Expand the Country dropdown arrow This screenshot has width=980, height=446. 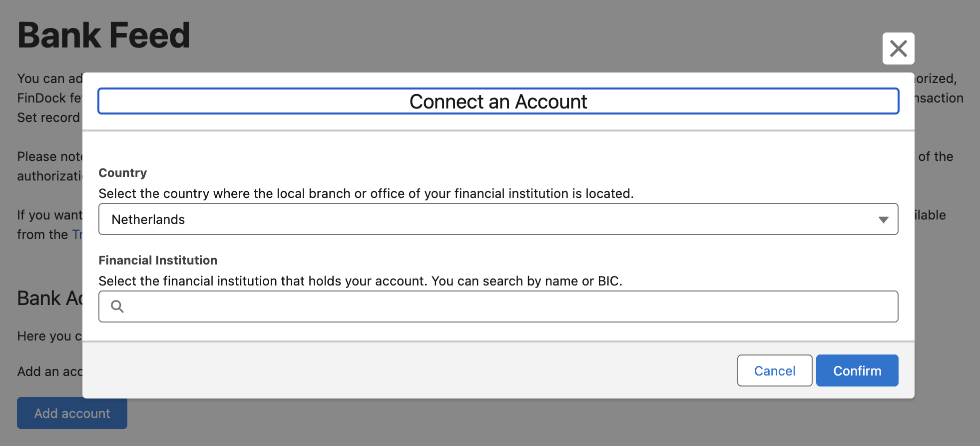pos(883,219)
